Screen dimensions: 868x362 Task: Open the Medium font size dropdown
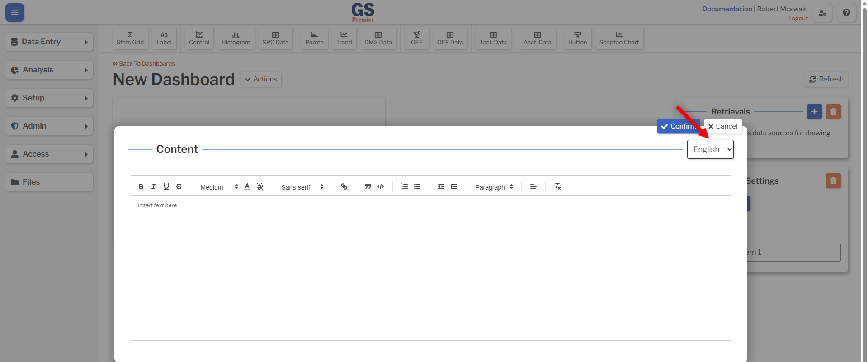pyautogui.click(x=219, y=187)
